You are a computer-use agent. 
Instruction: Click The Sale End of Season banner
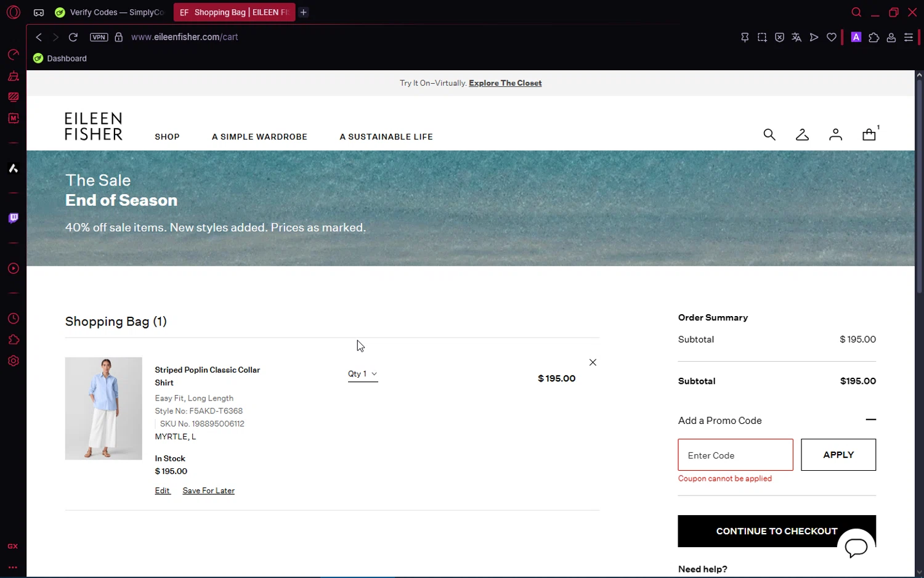[471, 208]
